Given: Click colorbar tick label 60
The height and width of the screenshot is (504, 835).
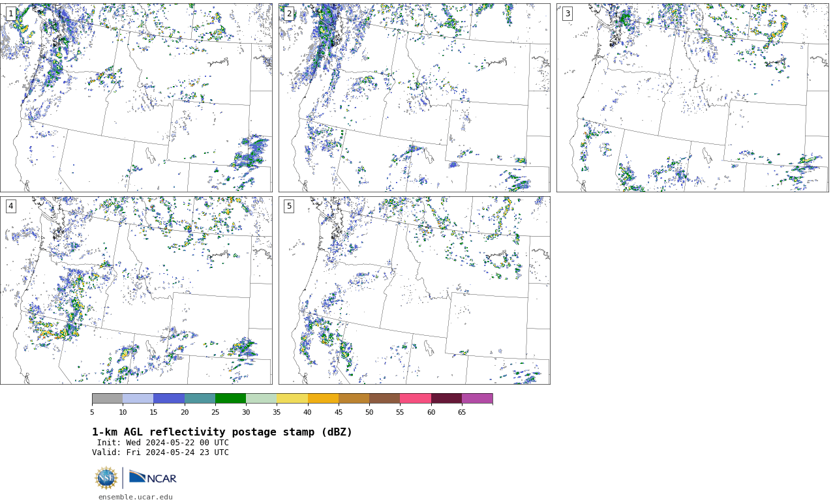Looking at the screenshot, I should [431, 412].
